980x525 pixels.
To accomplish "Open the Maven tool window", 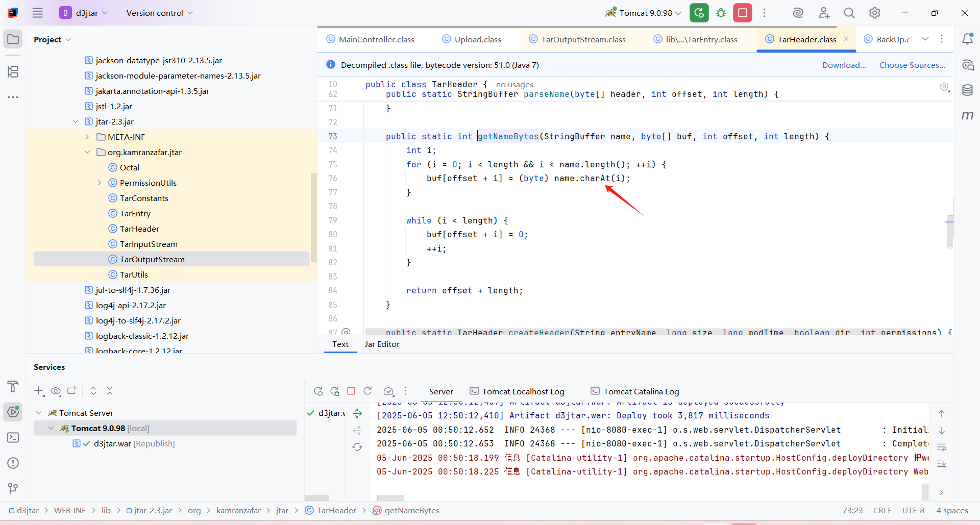I will [x=967, y=116].
